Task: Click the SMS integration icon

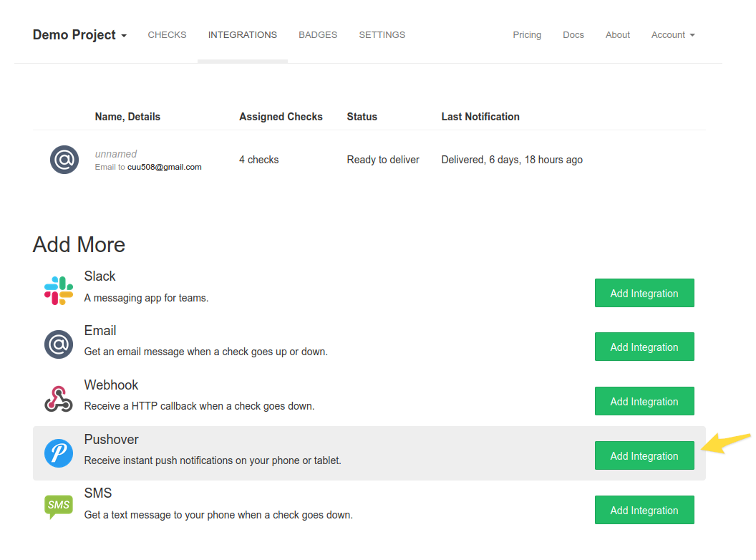Action: pyautogui.click(x=58, y=506)
